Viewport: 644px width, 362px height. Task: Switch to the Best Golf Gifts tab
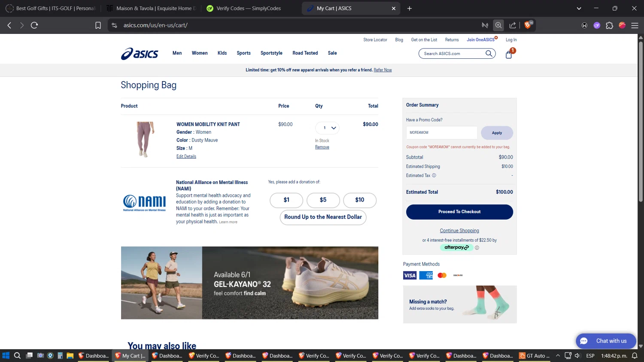coord(51,8)
